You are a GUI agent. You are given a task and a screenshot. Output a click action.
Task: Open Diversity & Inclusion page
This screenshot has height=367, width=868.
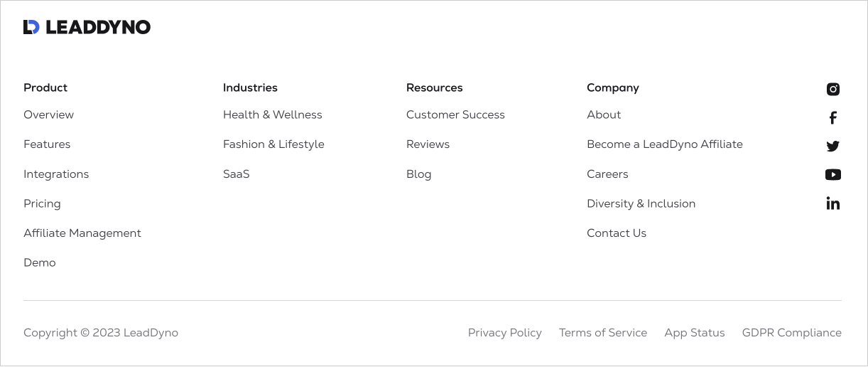click(641, 203)
